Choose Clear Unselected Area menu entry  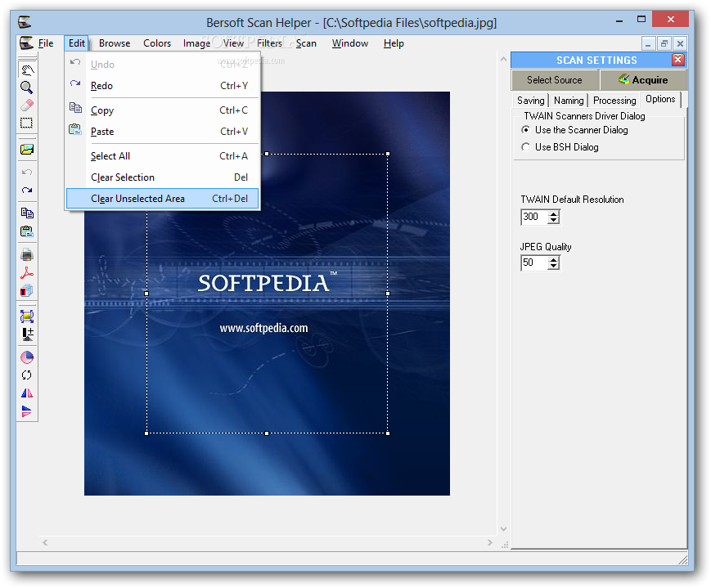163,199
